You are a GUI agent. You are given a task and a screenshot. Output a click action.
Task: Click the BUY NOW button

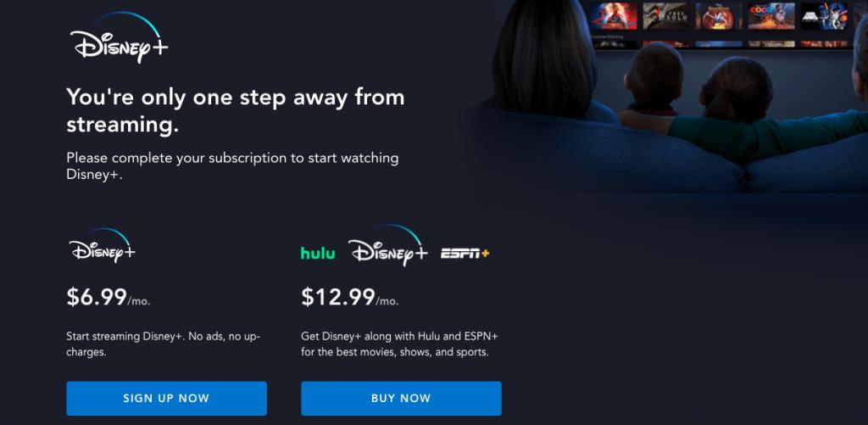point(401,398)
